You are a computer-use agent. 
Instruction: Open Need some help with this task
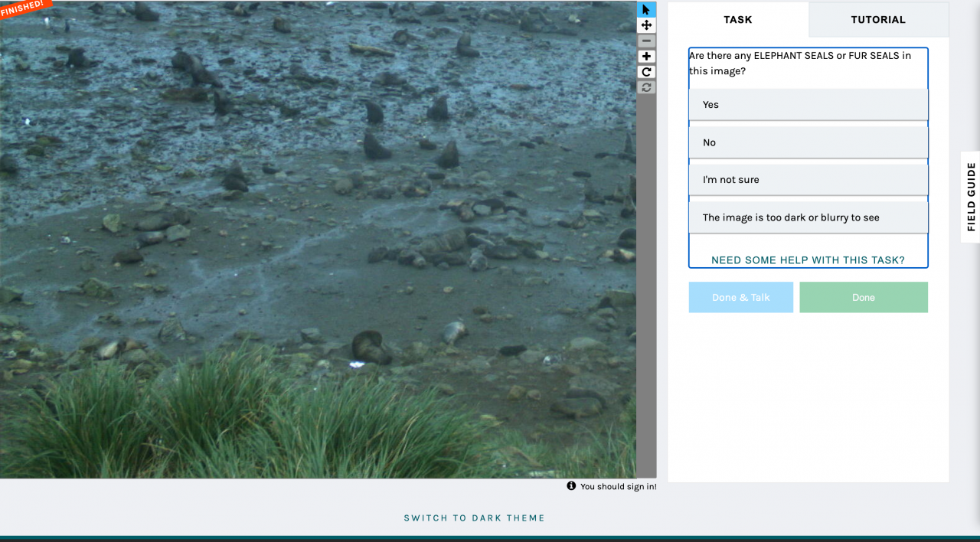pyautogui.click(x=808, y=260)
